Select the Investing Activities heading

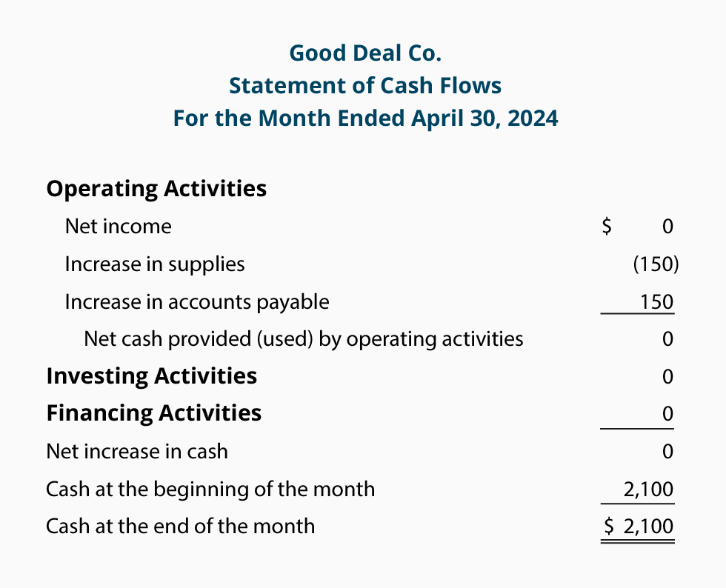click(151, 376)
